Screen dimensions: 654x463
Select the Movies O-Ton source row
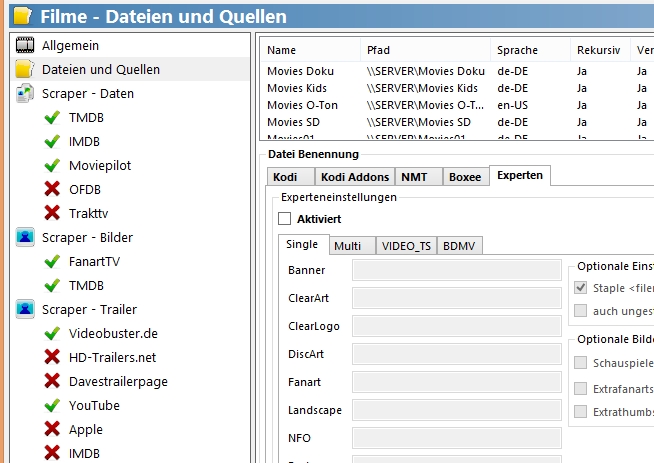[x=457, y=105]
